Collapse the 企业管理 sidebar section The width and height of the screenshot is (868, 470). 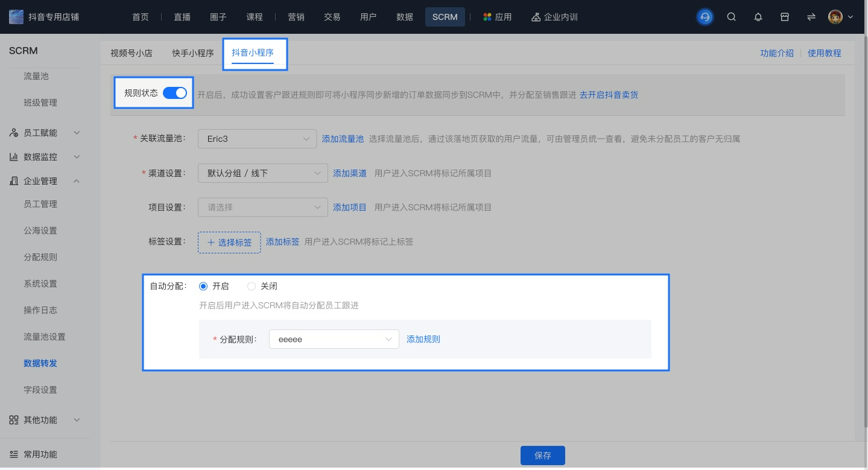click(77, 181)
